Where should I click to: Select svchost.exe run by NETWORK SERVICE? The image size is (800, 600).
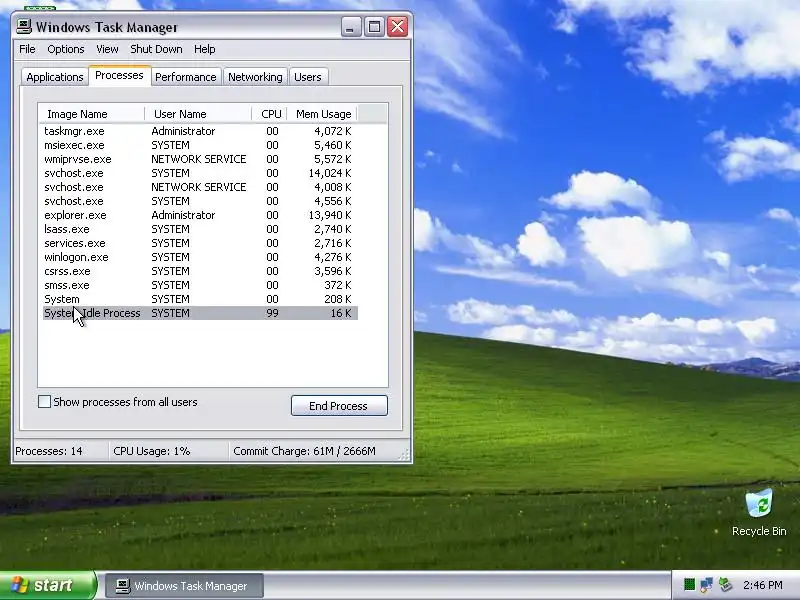200,187
